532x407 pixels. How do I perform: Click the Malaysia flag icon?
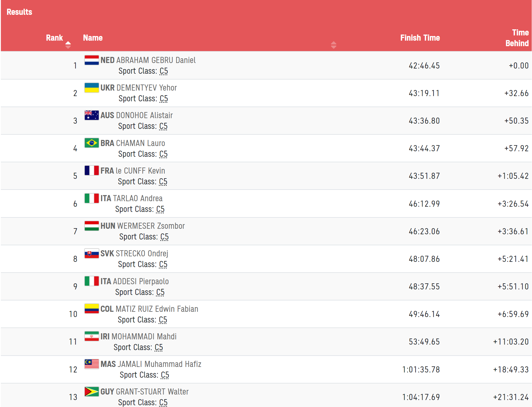[x=91, y=364]
